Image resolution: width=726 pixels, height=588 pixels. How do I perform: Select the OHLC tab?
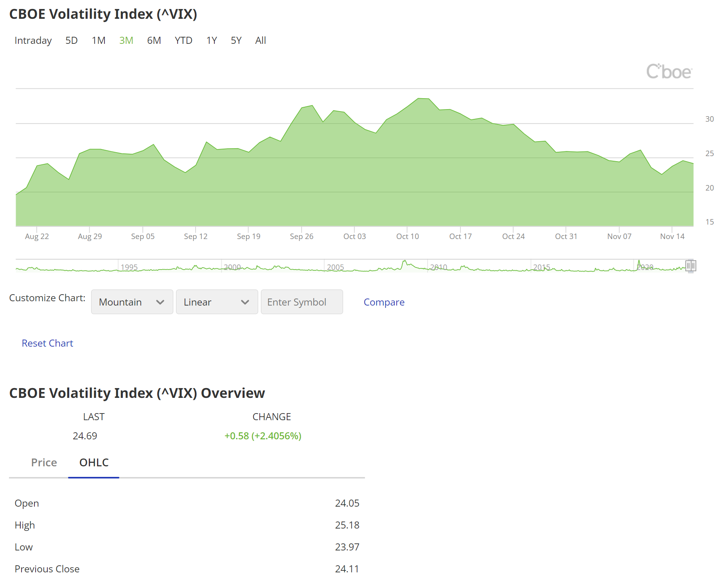94,462
